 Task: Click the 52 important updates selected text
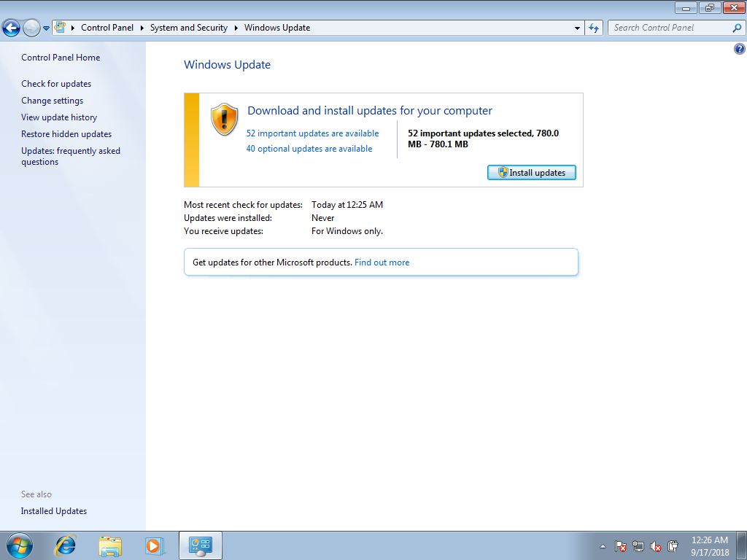point(483,139)
